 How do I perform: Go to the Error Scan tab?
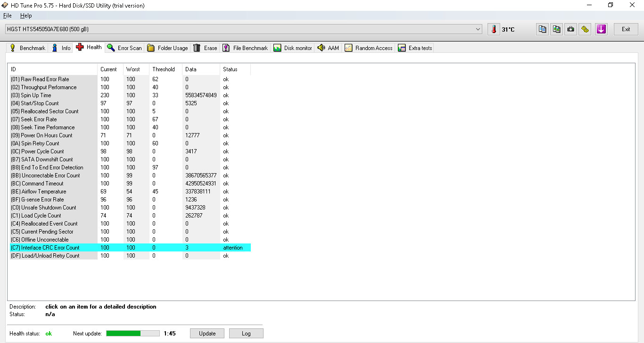coord(124,48)
